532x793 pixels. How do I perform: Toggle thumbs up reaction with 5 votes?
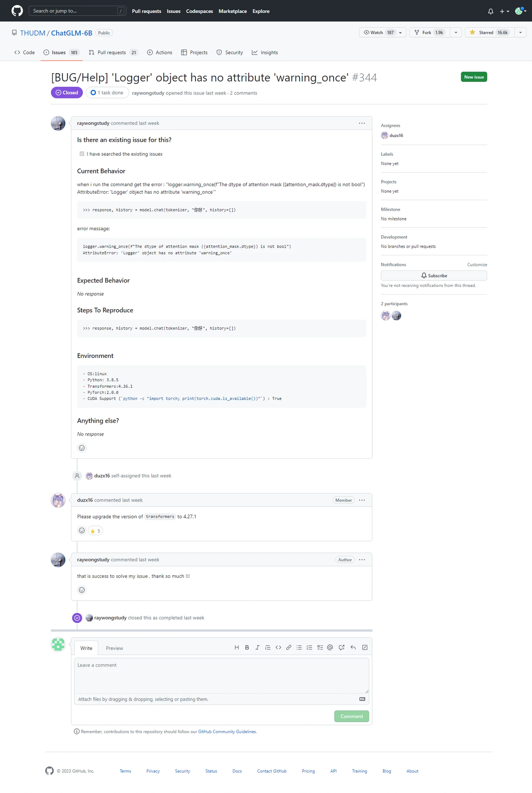pyautogui.click(x=95, y=531)
